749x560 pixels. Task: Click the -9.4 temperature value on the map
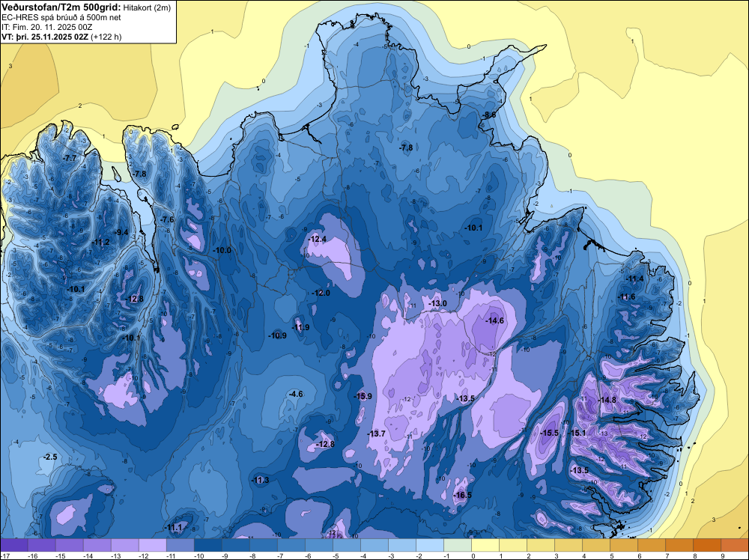click(121, 233)
